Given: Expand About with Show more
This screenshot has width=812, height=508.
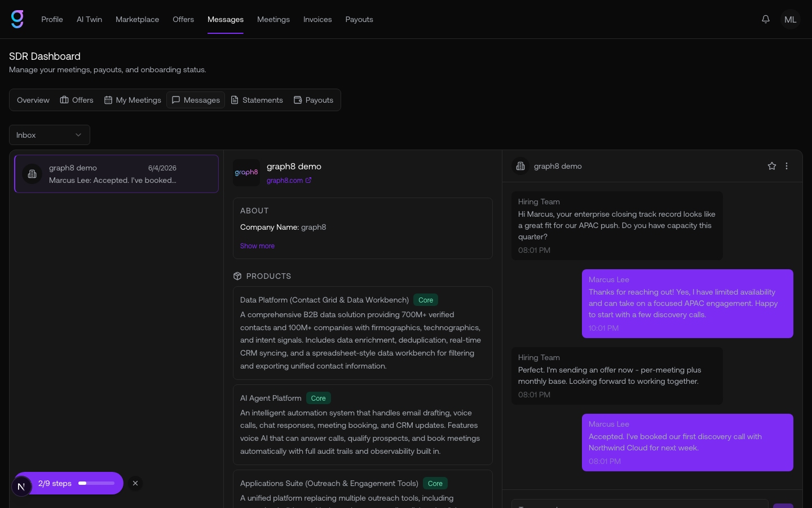Looking at the screenshot, I should (257, 246).
